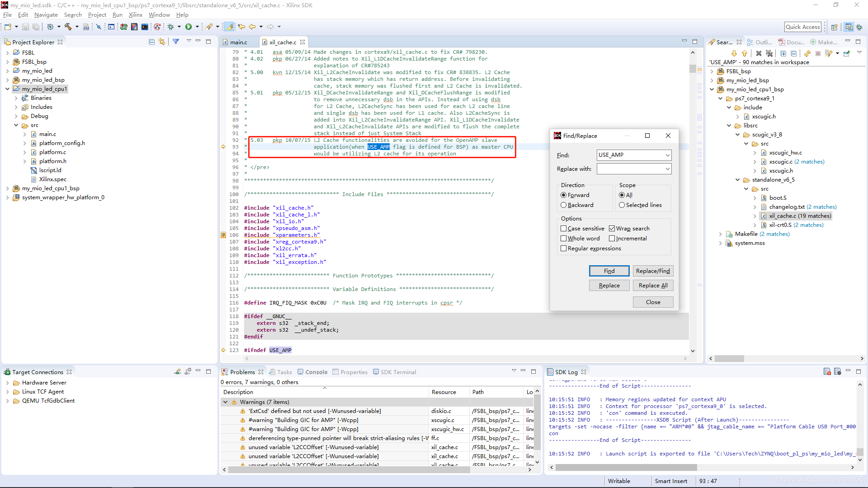Click the Search view horizontal scrollbar thumb
This screenshot has height=488, width=868.
[729, 359]
